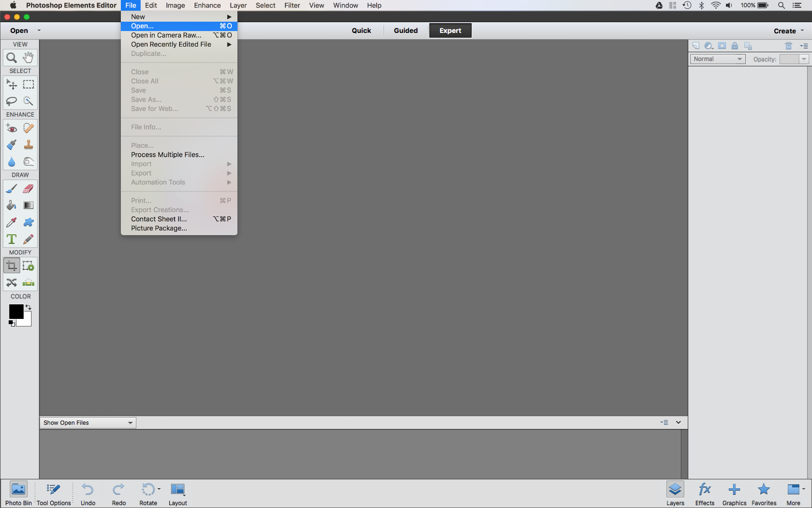Pick the Red Eye Removal tool
Image resolution: width=812 pixels, height=508 pixels.
(11, 127)
